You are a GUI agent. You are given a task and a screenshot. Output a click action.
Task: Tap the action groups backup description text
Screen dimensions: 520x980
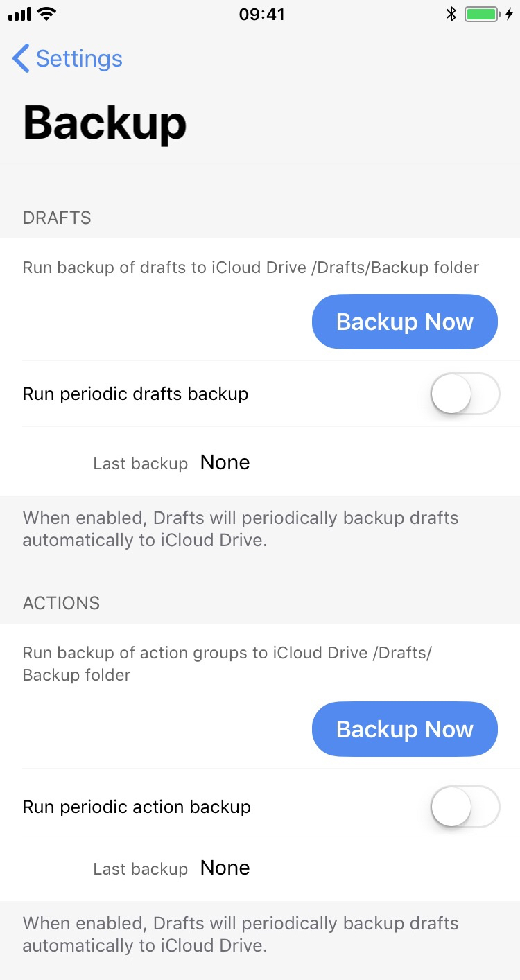227,663
